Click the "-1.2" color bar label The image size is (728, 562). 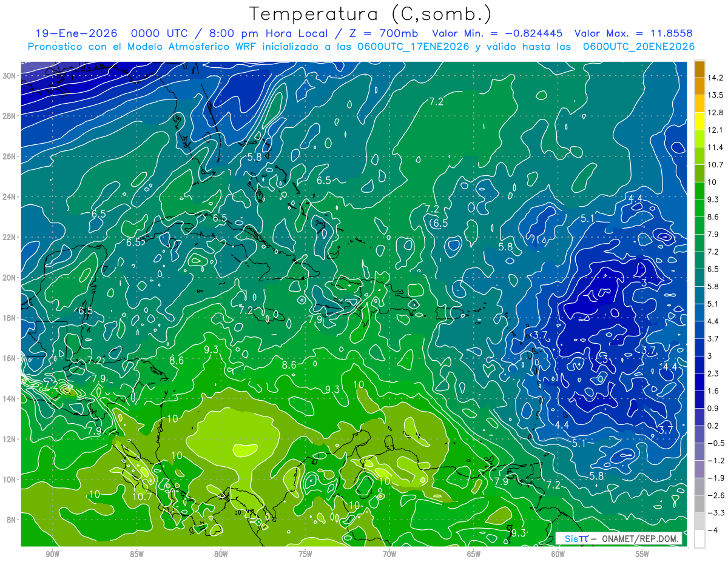715,460
